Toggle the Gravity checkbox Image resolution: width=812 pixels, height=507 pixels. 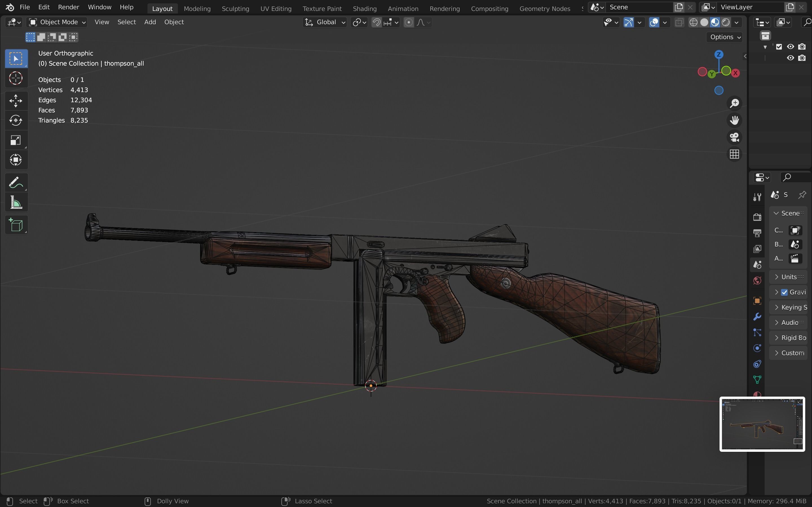tap(784, 292)
